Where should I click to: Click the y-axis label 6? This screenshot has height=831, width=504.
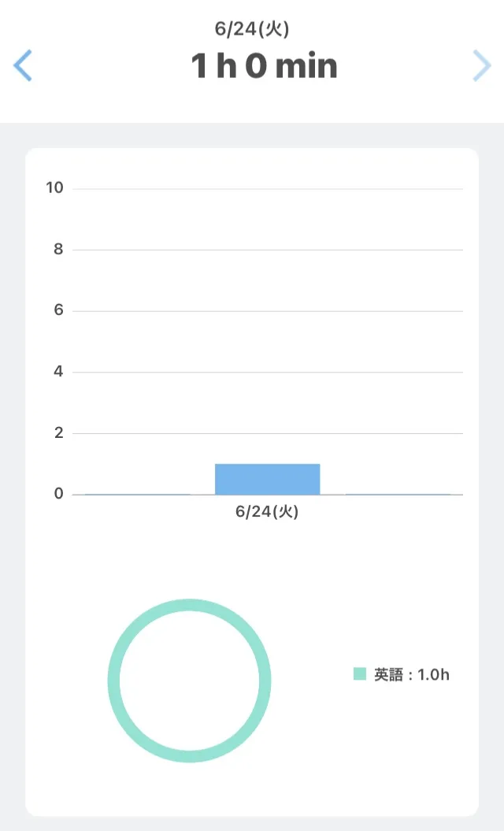click(x=57, y=310)
